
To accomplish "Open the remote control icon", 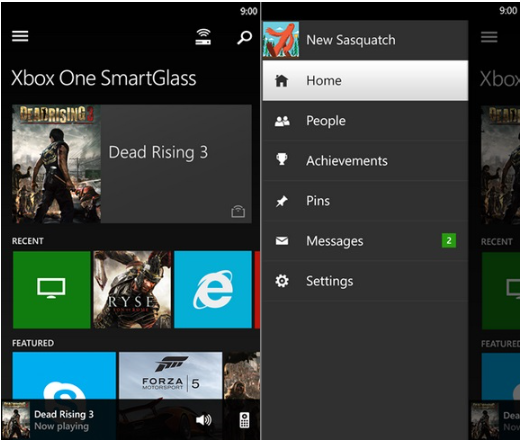I will point(244,420).
